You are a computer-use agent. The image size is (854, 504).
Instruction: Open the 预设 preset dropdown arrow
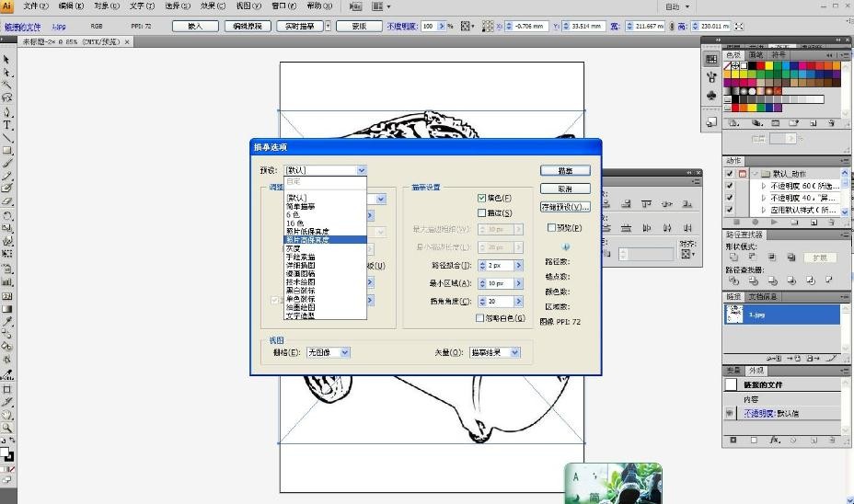pyautogui.click(x=362, y=170)
